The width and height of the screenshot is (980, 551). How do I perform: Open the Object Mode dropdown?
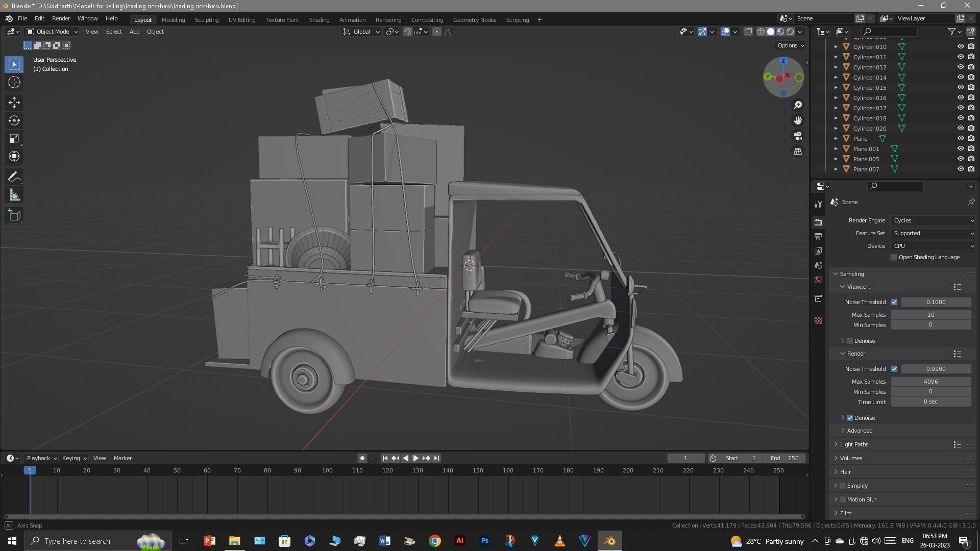pyautogui.click(x=52, y=32)
